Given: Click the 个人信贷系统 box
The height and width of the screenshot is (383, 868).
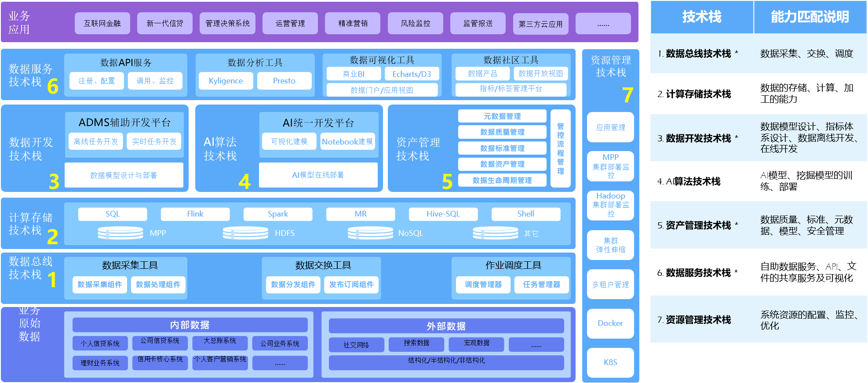Looking at the screenshot, I should tap(100, 343).
